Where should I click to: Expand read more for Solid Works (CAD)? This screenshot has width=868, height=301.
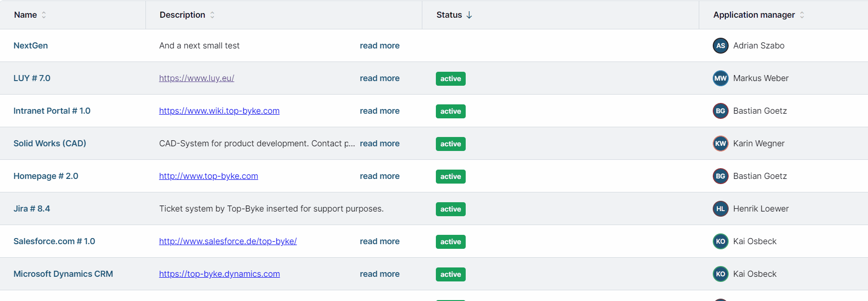pyautogui.click(x=379, y=144)
